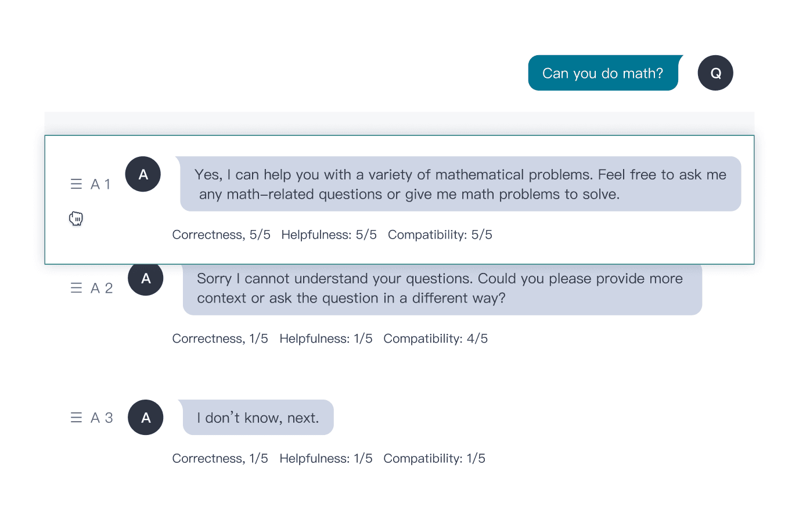Click the Q user avatar icon
799x532 pixels.
tap(715, 73)
